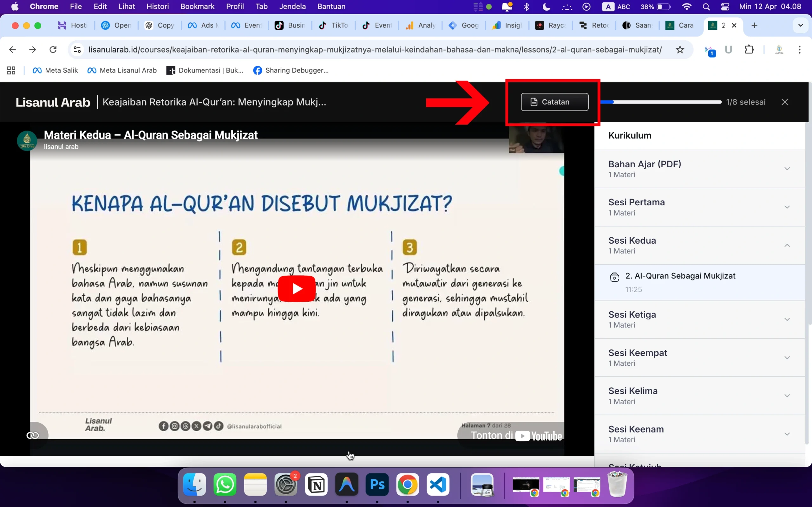Click the Telegram icon on the slide footer

pyautogui.click(x=208, y=426)
